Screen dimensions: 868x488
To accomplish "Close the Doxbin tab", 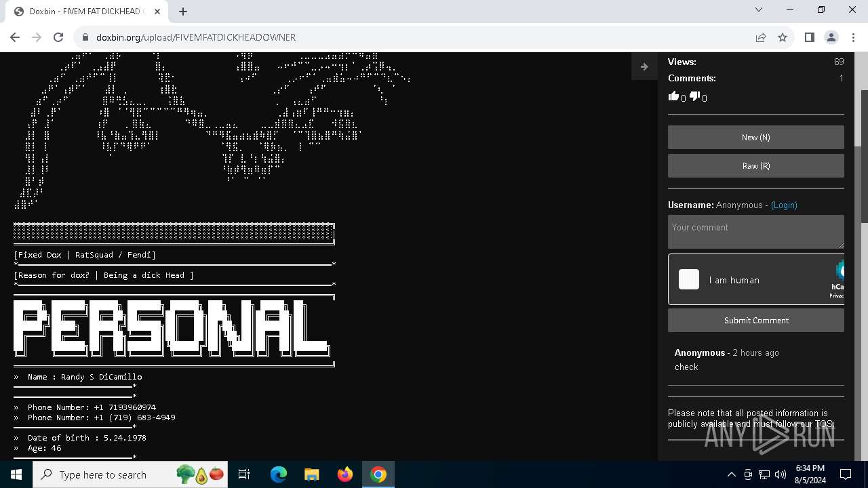I will point(158,12).
